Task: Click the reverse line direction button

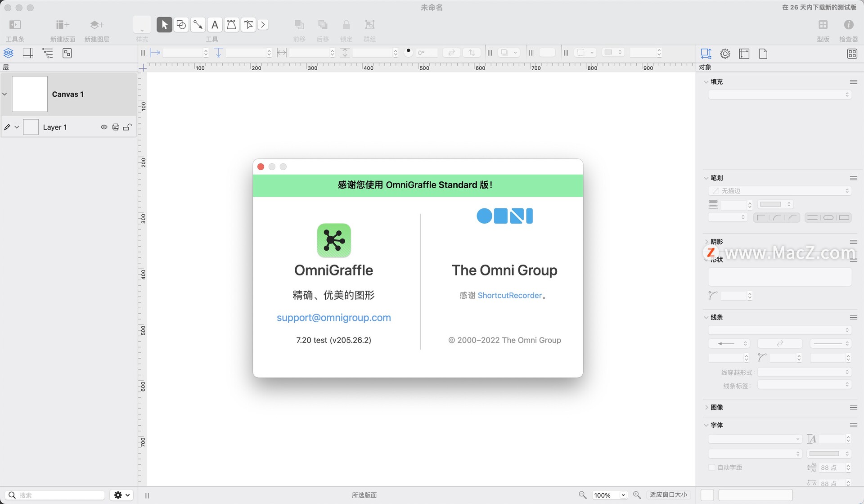Action: [x=780, y=343]
